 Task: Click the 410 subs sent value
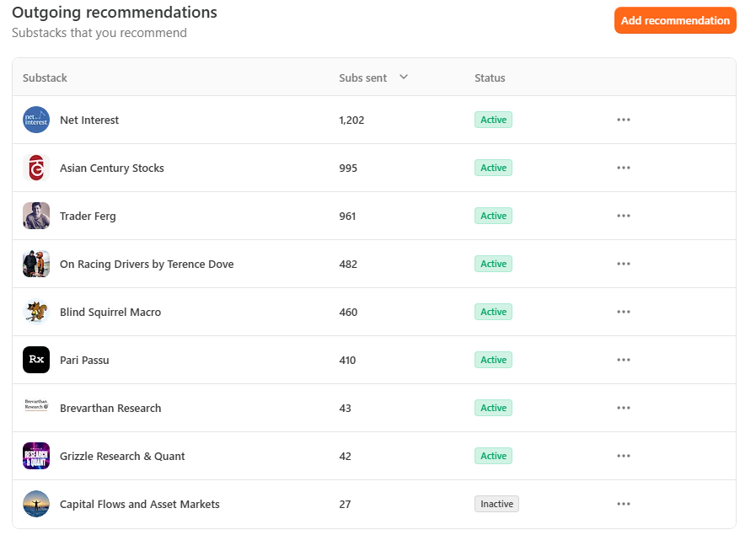pyautogui.click(x=347, y=360)
